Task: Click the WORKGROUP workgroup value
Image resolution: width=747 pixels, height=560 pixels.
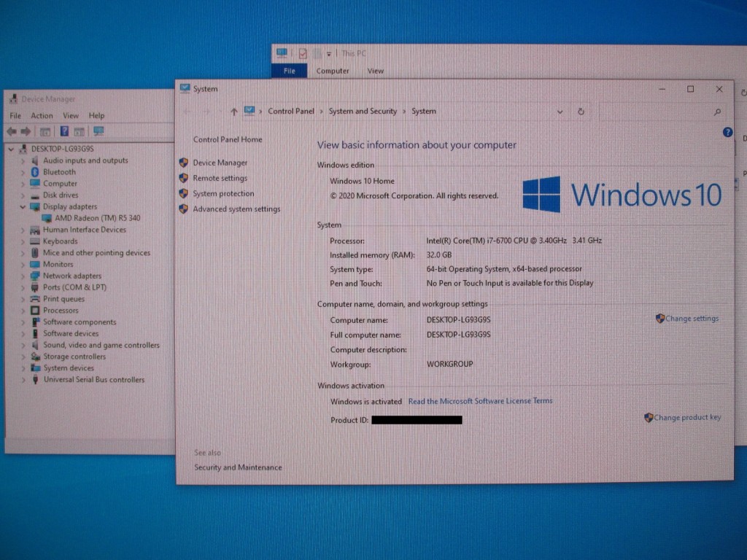Action: tap(449, 365)
